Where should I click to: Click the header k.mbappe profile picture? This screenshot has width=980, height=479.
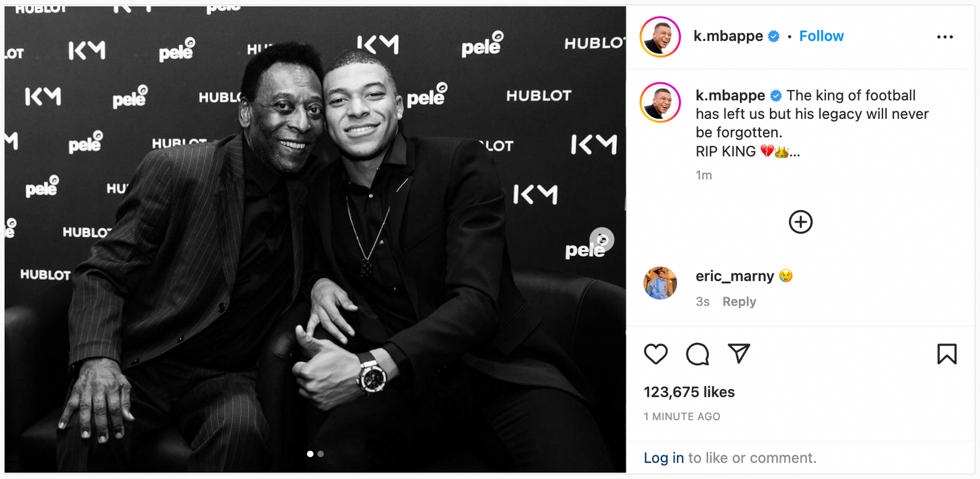660,37
